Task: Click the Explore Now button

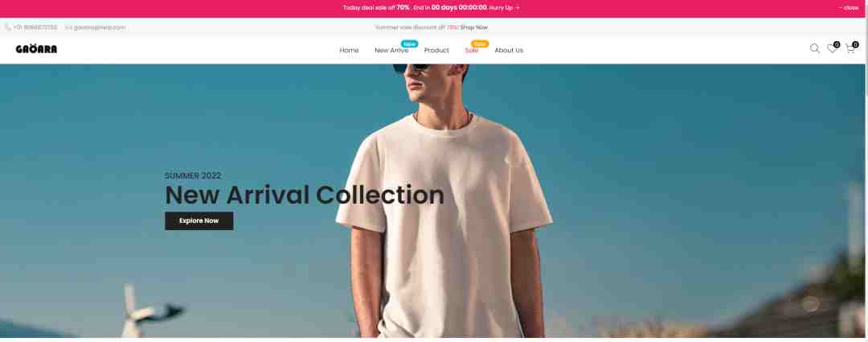Action: [199, 220]
